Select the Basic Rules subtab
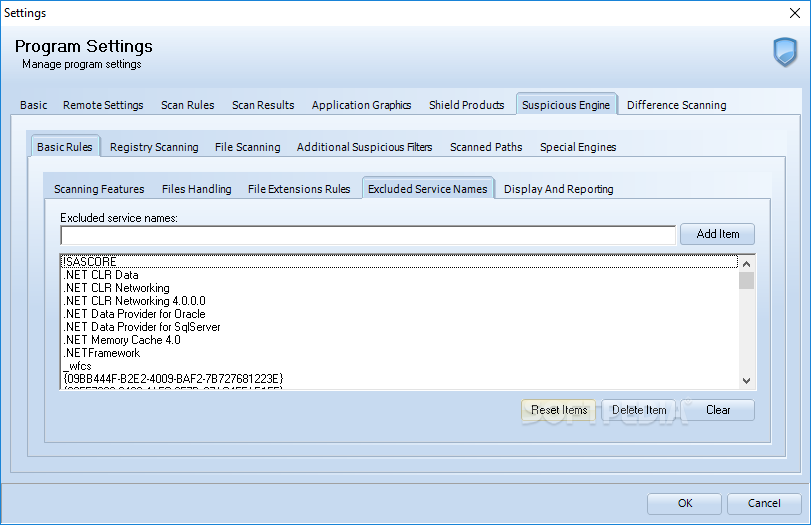This screenshot has width=811, height=525. [65, 147]
